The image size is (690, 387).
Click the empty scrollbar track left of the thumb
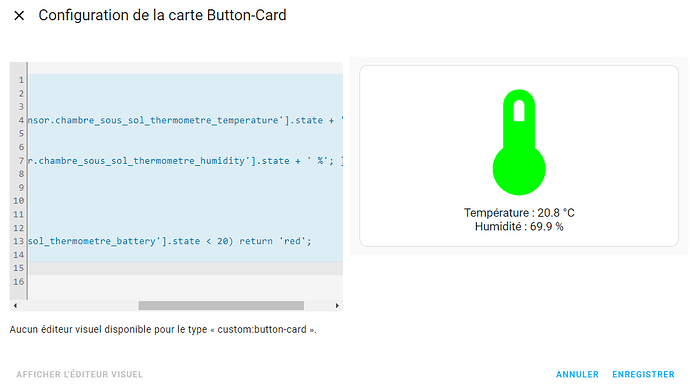78,306
